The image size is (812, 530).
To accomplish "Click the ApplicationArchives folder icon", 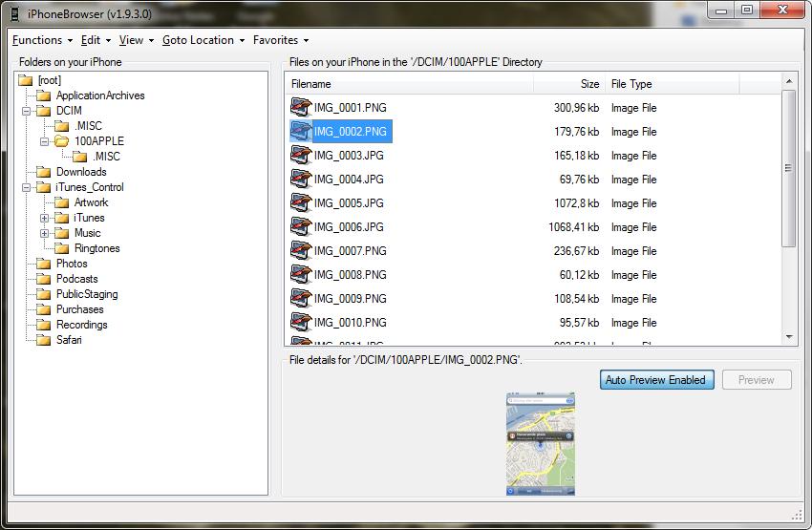I will tap(43, 95).
